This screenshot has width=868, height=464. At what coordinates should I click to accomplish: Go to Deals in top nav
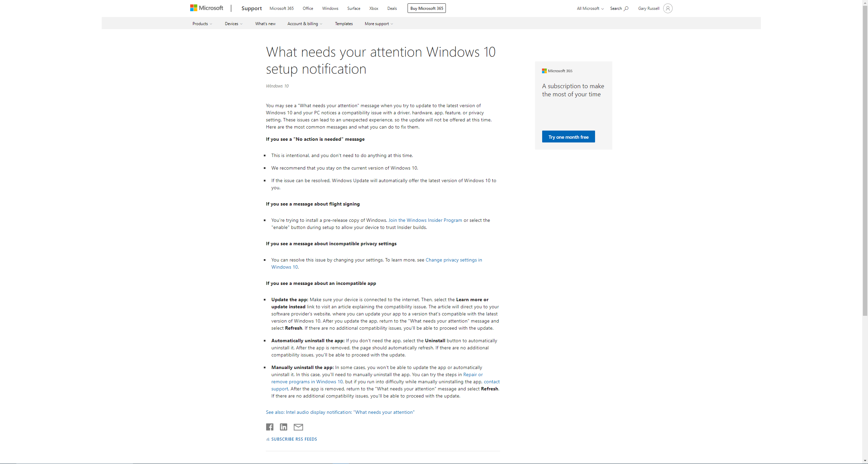point(392,8)
